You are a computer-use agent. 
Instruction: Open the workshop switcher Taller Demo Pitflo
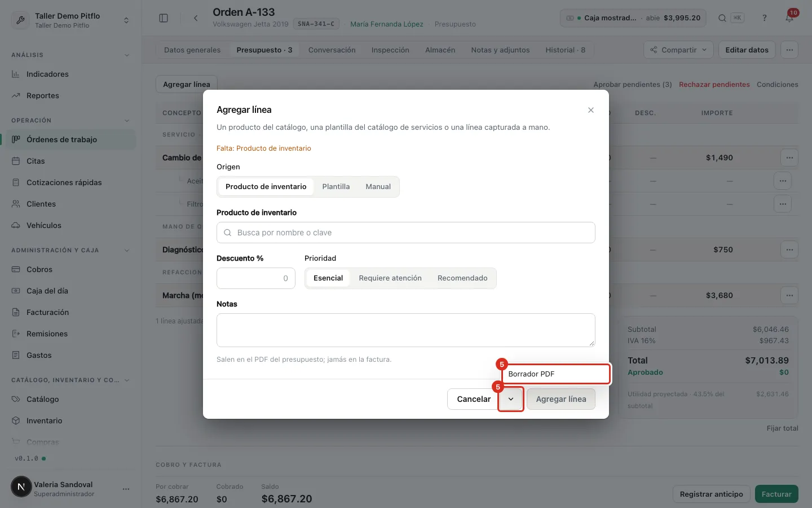(x=71, y=20)
